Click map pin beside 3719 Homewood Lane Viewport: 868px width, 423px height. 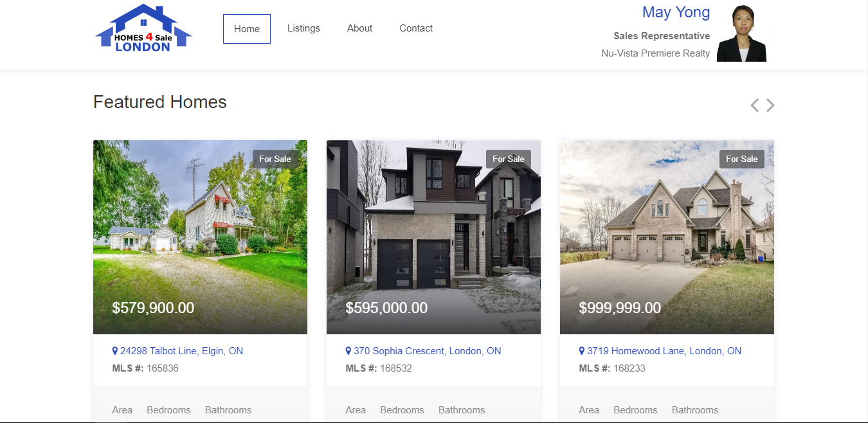point(582,351)
